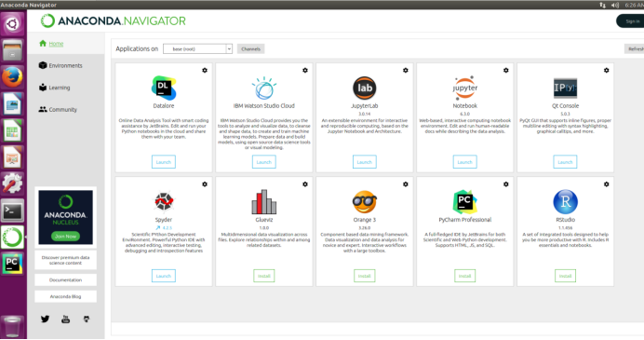
Task: Open settings gear on Spyder card
Action: click(x=205, y=184)
